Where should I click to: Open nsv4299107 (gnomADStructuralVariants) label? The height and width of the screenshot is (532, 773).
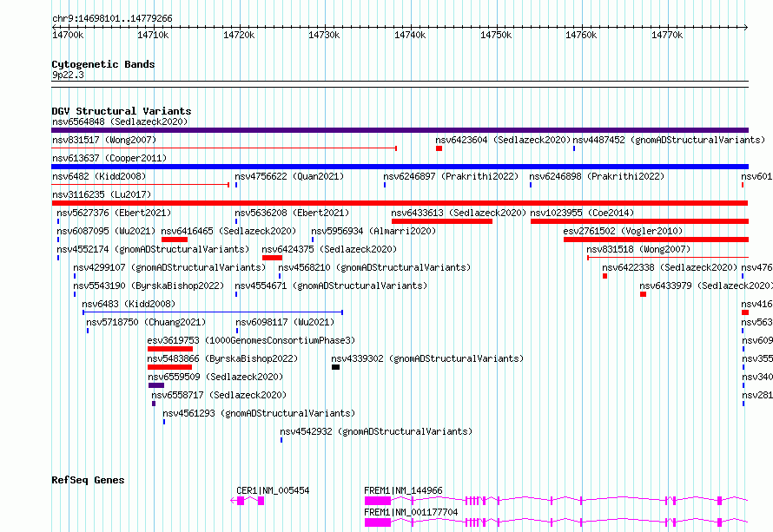169,267
